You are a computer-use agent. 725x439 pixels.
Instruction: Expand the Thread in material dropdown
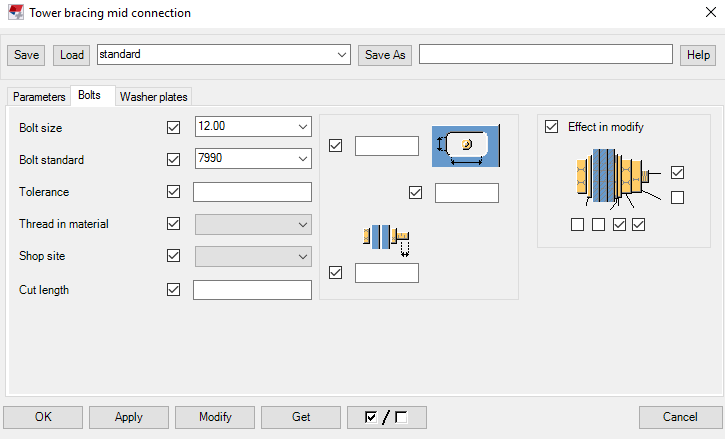pos(302,225)
